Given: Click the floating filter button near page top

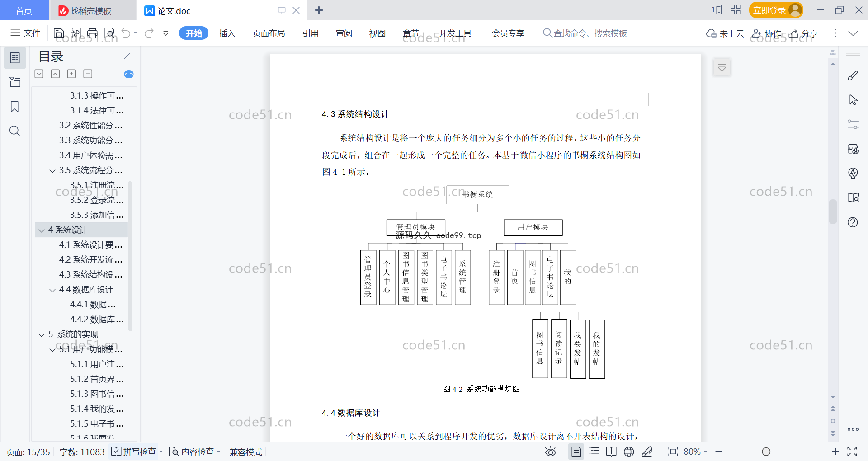Looking at the screenshot, I should pos(722,68).
